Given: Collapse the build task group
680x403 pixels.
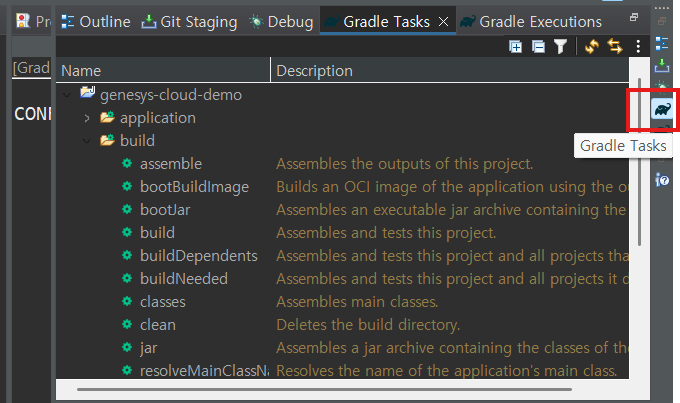Looking at the screenshot, I should (87, 141).
